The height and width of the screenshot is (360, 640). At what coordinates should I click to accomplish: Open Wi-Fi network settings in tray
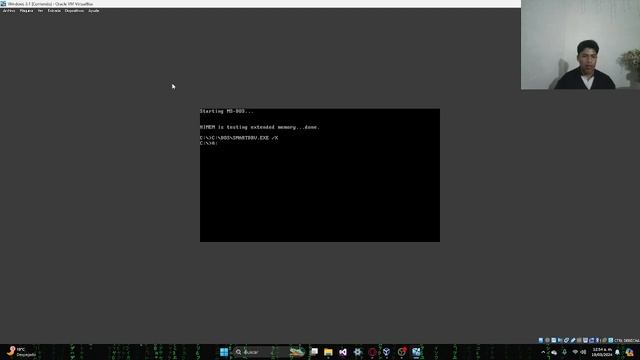(x=575, y=352)
